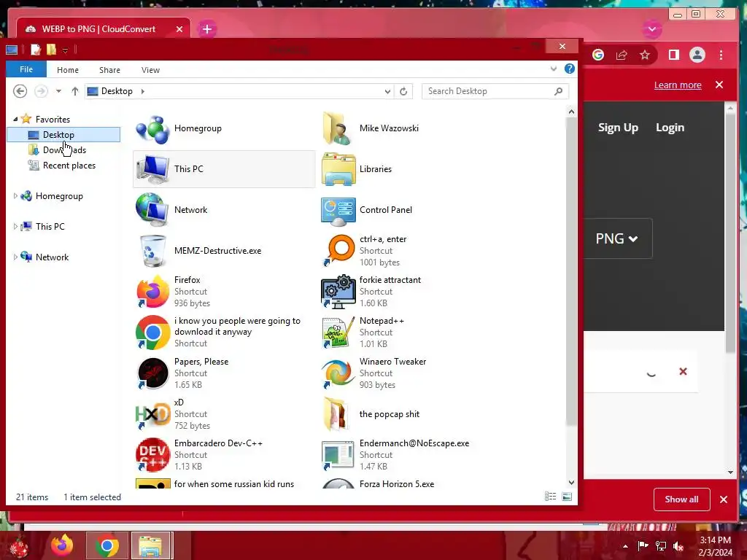Open the Chrome three-dot menu
Screen dimensions: 747x560
pos(721,55)
